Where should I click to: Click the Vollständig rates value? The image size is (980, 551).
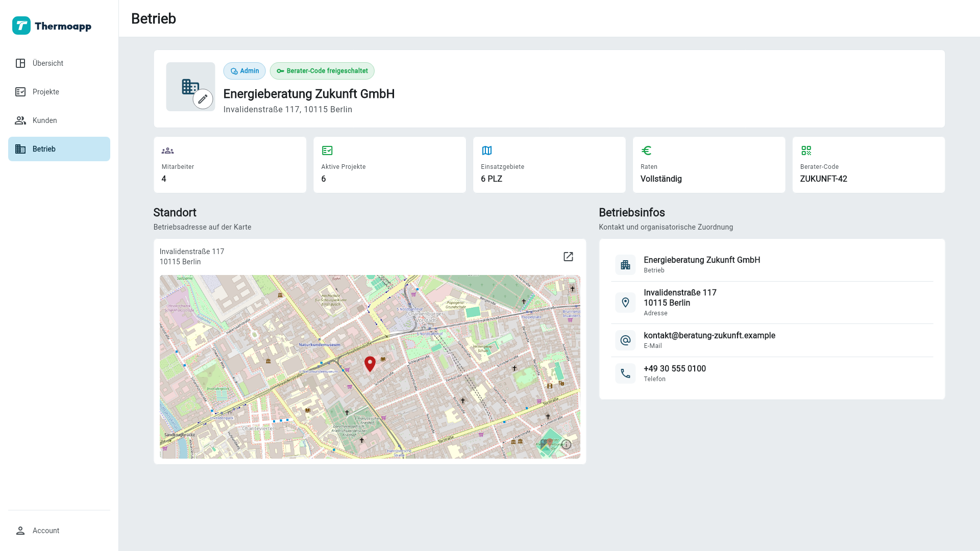[x=661, y=179]
